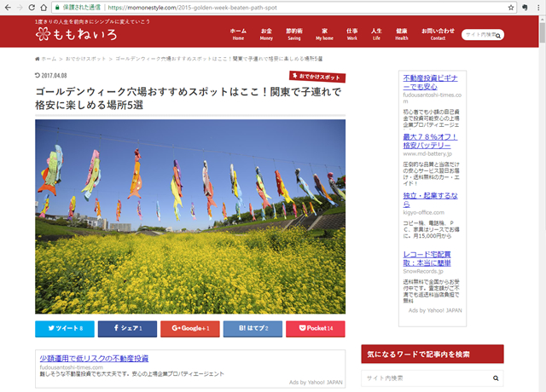Bookmark with the B! はてブ button
The image size is (546, 392).
click(253, 328)
